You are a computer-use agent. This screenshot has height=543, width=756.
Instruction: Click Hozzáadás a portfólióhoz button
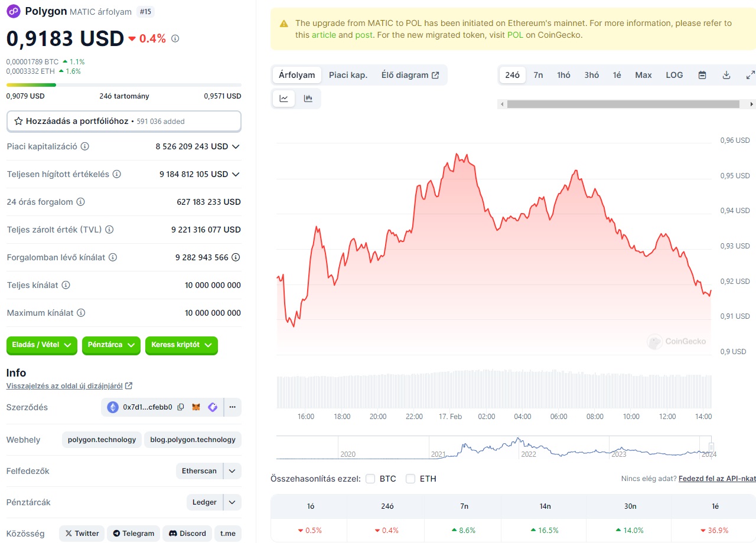[124, 121]
